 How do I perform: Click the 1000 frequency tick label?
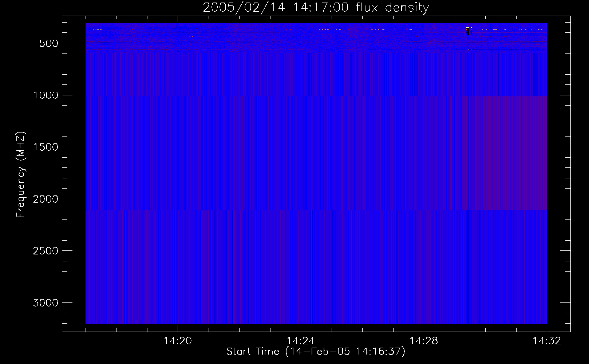coord(46,95)
